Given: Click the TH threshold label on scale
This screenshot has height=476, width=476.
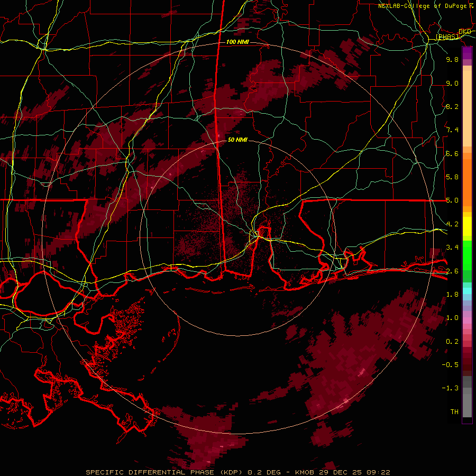Looking at the screenshot, I should point(454,412).
